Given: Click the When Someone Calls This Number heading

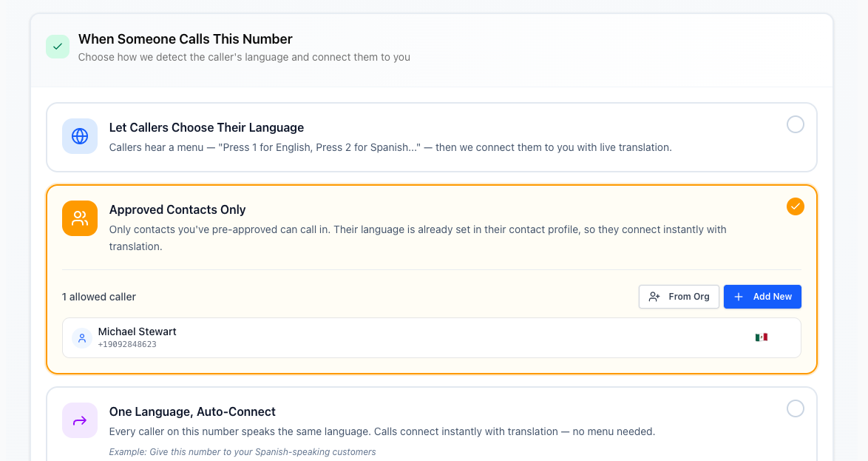Looking at the screenshot, I should 186,39.
